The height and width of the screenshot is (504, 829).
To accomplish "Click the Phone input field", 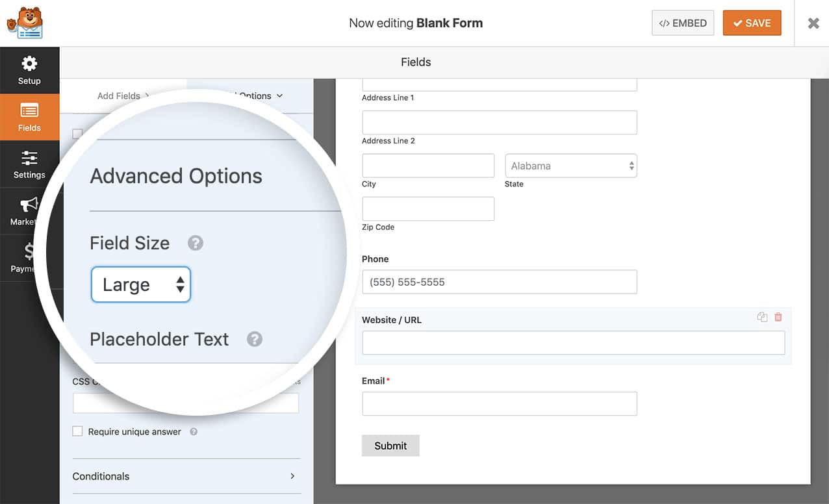I will coord(499,282).
